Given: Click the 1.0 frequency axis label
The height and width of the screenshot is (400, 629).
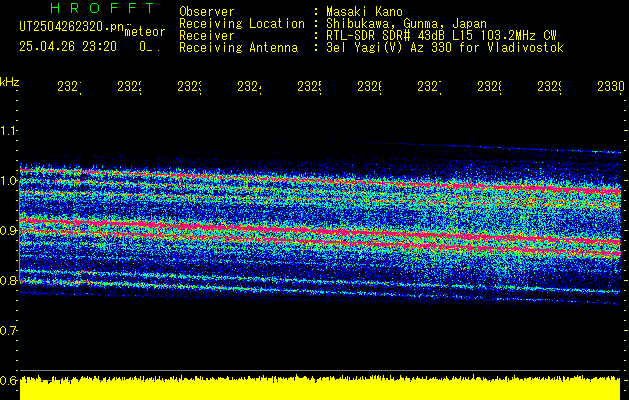Looking at the screenshot, I should [x=9, y=181].
